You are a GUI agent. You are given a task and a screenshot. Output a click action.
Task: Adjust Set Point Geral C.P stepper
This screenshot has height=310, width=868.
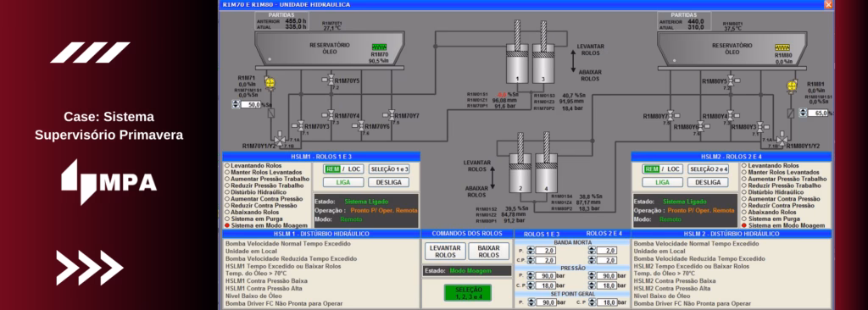tap(593, 302)
